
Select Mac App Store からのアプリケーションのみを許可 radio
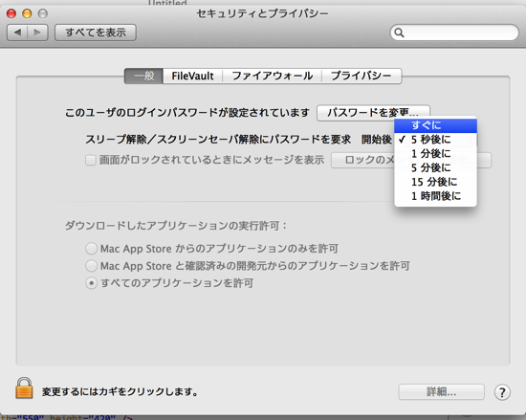pos(91,249)
